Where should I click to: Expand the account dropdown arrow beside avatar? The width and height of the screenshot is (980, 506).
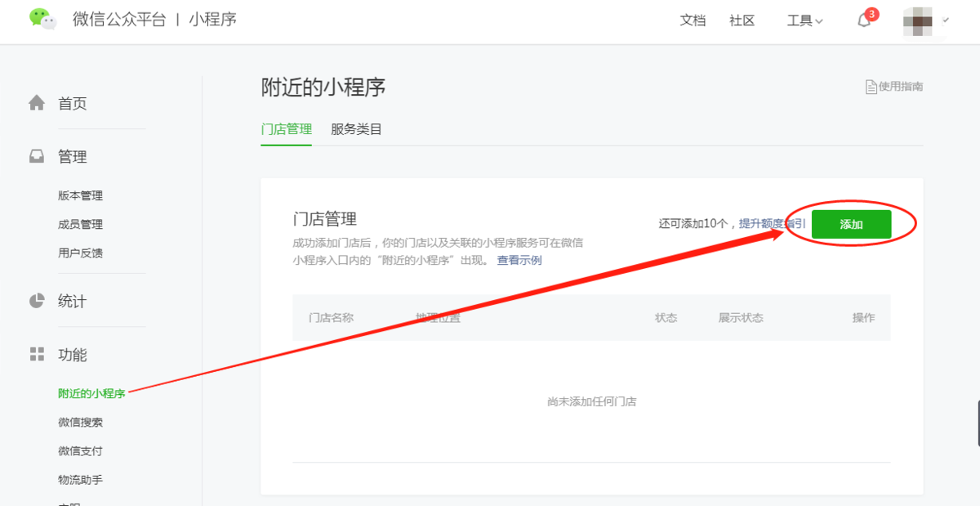click(946, 20)
